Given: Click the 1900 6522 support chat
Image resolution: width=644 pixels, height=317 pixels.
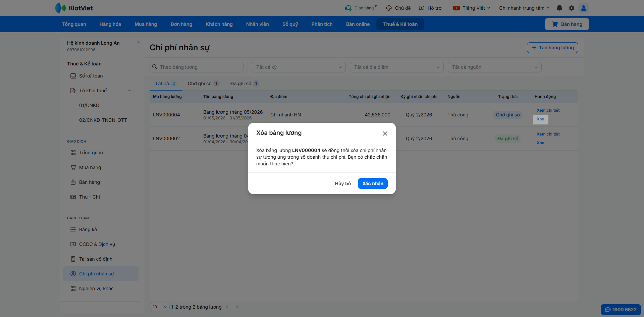Looking at the screenshot, I should click(x=621, y=310).
